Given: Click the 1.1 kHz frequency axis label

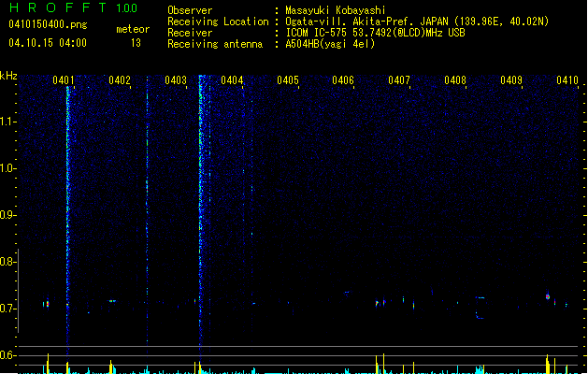Looking at the screenshot, I should [7, 122].
